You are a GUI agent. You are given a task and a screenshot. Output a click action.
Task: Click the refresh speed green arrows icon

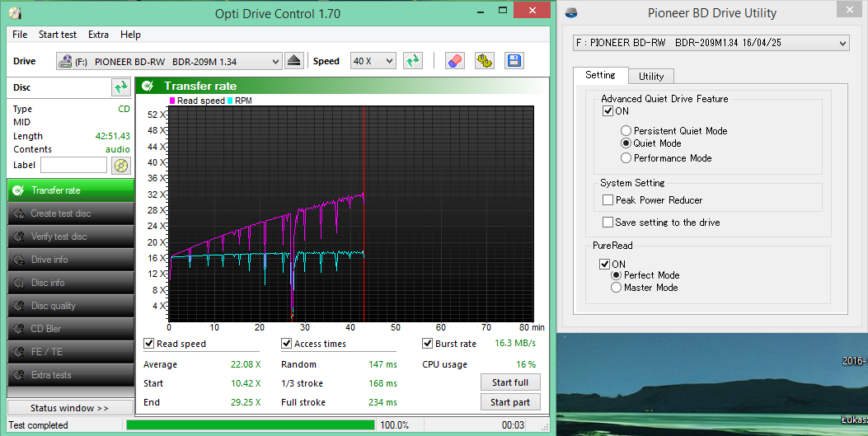tap(413, 61)
